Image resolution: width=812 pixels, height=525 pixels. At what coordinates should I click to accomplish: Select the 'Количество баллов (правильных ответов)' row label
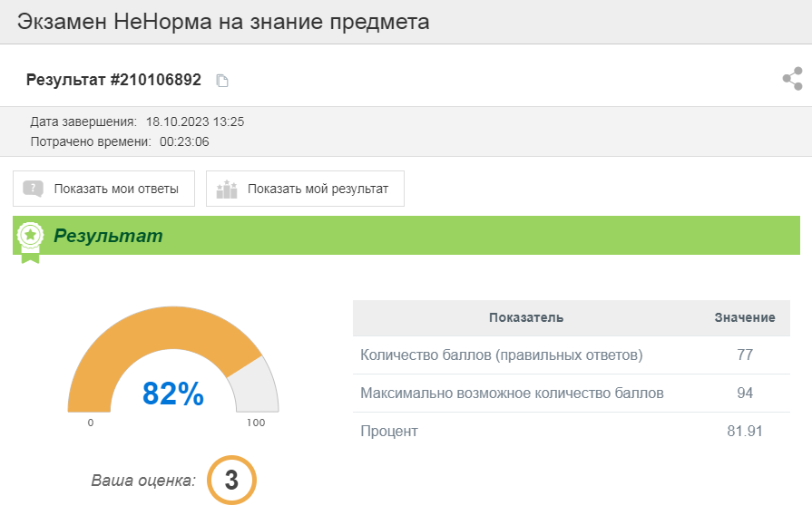tap(501, 355)
